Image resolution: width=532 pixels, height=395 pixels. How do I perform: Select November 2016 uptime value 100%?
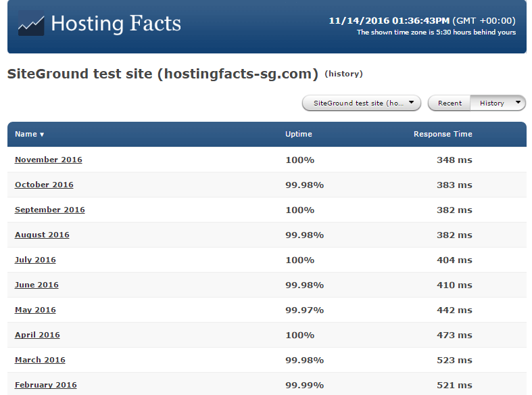click(x=300, y=160)
